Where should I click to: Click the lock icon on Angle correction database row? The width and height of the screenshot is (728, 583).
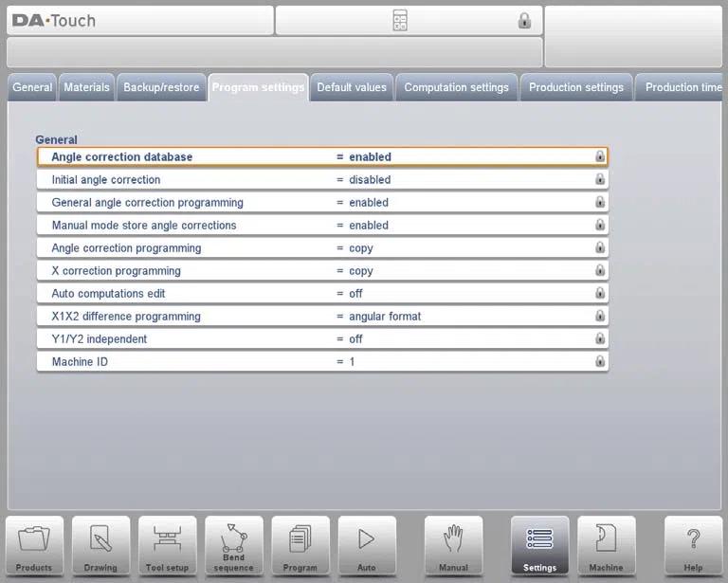pos(600,156)
